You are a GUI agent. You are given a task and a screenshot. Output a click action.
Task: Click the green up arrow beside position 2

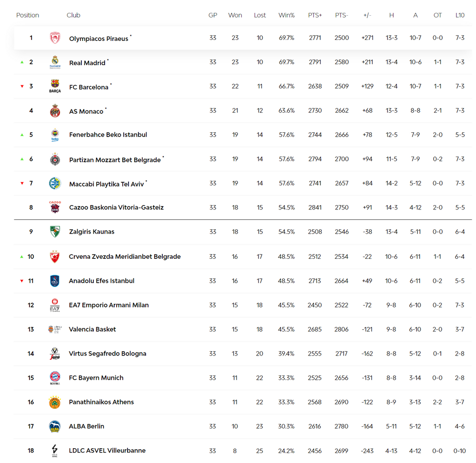point(22,62)
